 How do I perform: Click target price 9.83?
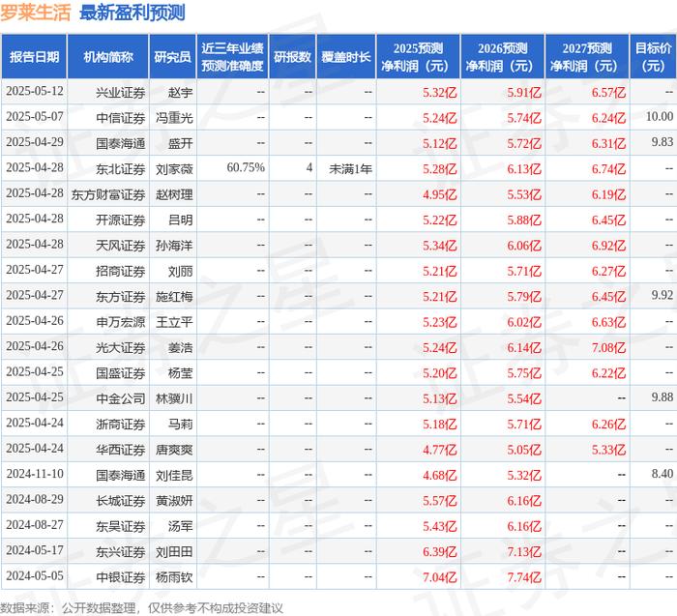pyautogui.click(x=662, y=142)
